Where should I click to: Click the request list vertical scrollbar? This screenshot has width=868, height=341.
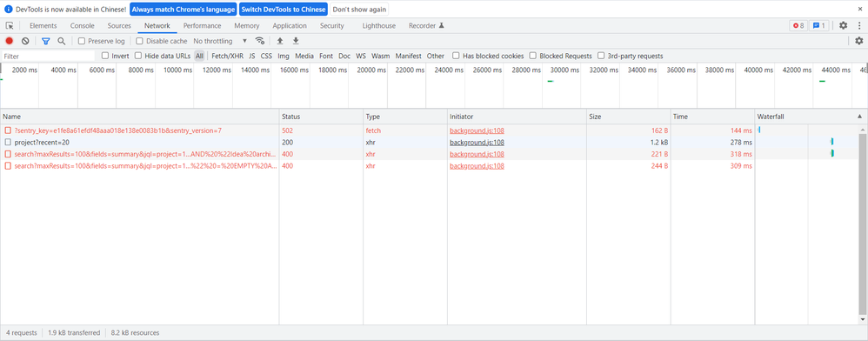coord(863,224)
